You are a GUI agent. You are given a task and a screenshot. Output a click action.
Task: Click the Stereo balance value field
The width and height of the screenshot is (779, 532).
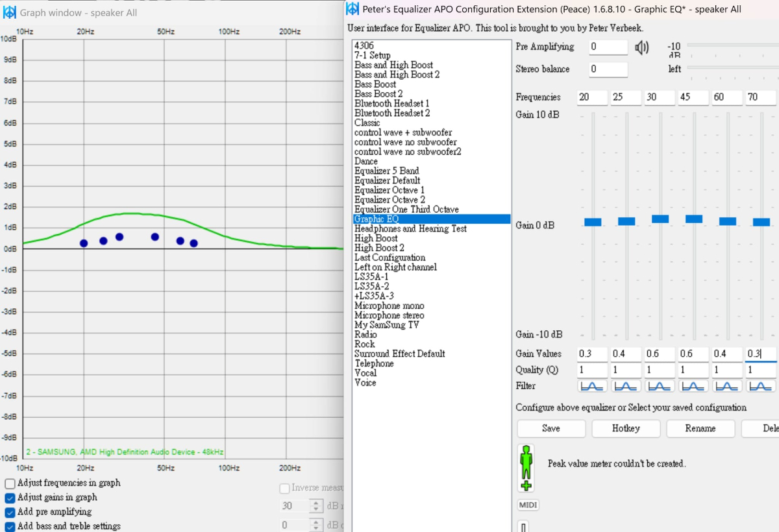(x=608, y=69)
